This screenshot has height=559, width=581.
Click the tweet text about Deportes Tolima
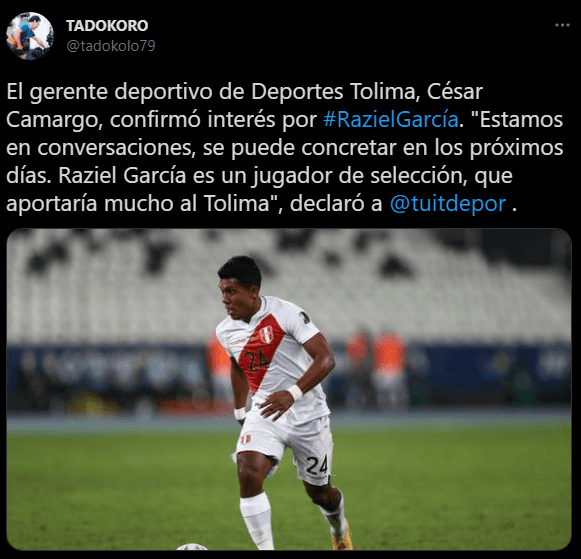pyautogui.click(x=285, y=147)
